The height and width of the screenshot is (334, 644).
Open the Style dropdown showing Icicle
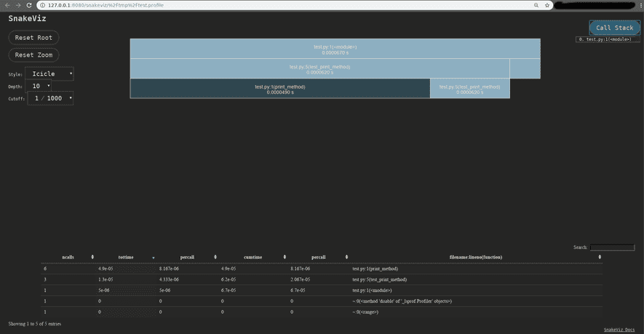coord(49,74)
